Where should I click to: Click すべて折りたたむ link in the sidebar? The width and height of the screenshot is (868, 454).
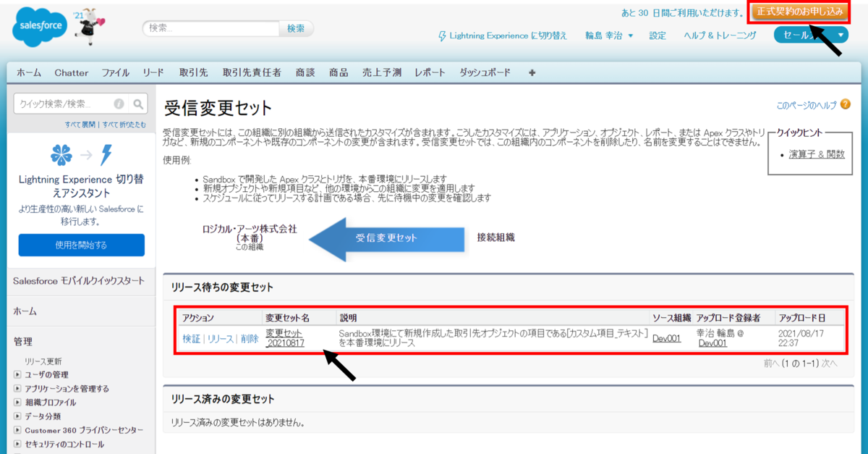(x=124, y=125)
